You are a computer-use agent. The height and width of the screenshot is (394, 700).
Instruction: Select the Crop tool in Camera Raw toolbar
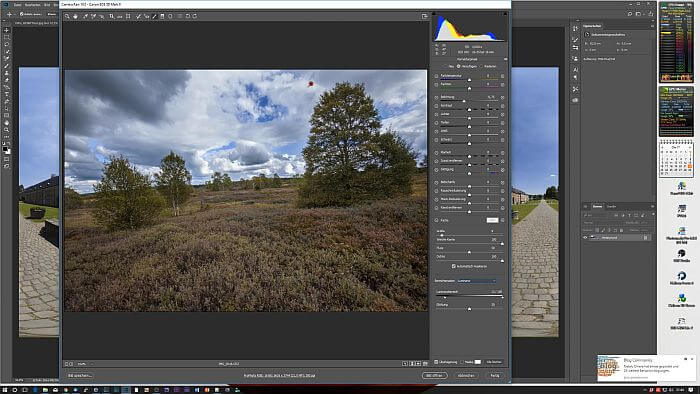coord(112,16)
